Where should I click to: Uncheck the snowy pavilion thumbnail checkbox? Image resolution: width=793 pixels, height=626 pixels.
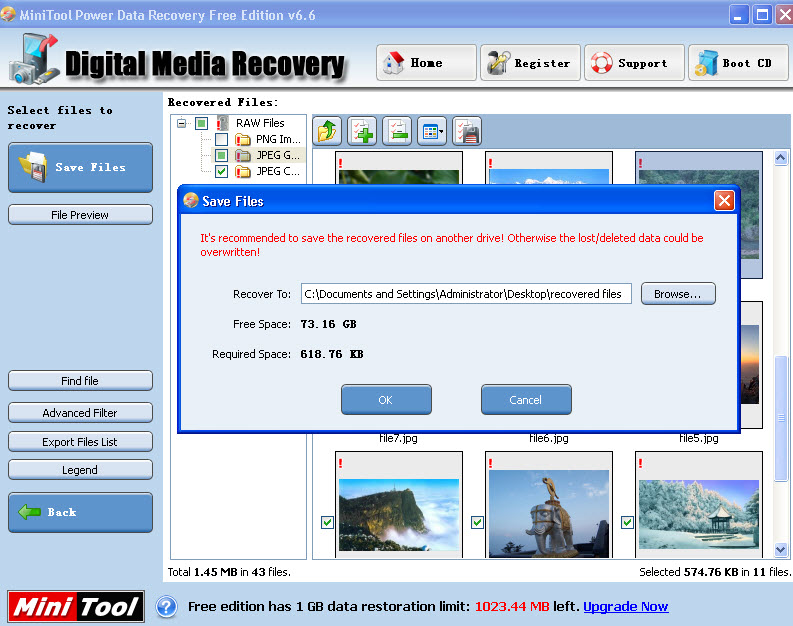(627, 522)
